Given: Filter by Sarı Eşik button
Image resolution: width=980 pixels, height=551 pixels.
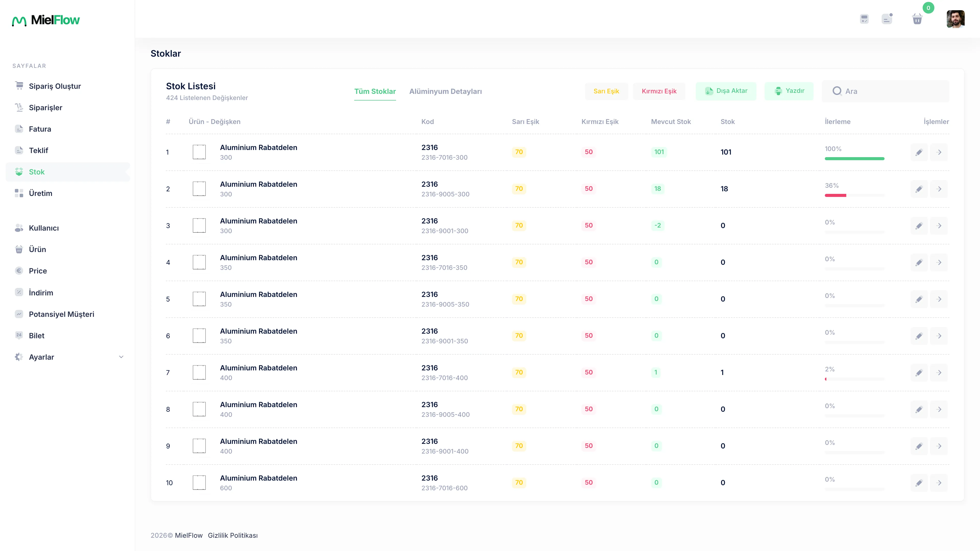Looking at the screenshot, I should click(606, 91).
